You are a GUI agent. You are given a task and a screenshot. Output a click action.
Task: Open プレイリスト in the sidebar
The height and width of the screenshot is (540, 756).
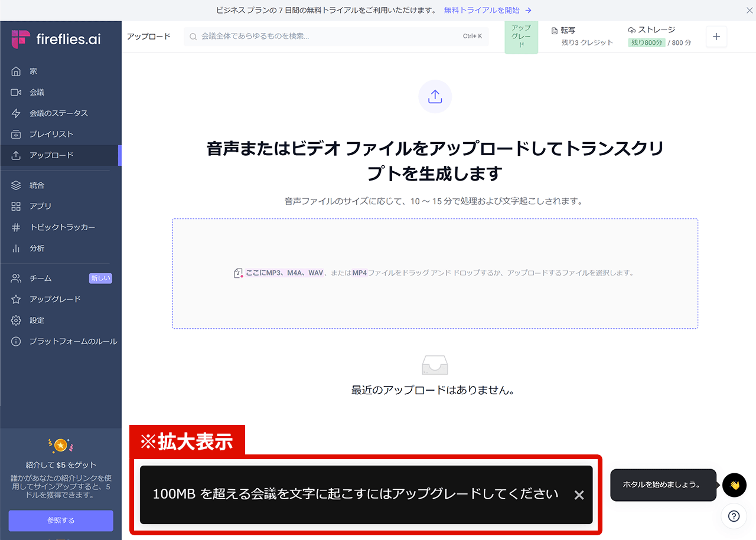(x=60, y=134)
